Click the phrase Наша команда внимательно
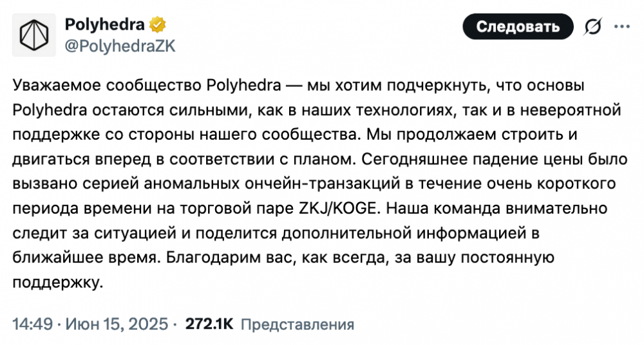 pos(497,209)
